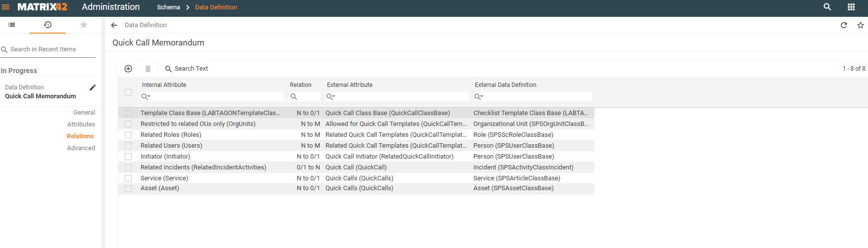Open External Attribute filter dropdown
The height and width of the screenshot is (248, 868).
[331, 97]
